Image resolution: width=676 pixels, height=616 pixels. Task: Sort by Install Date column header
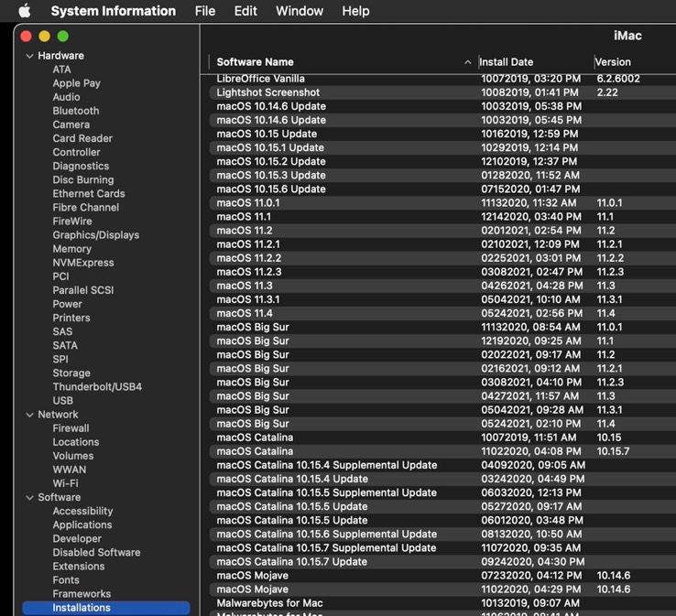[507, 62]
